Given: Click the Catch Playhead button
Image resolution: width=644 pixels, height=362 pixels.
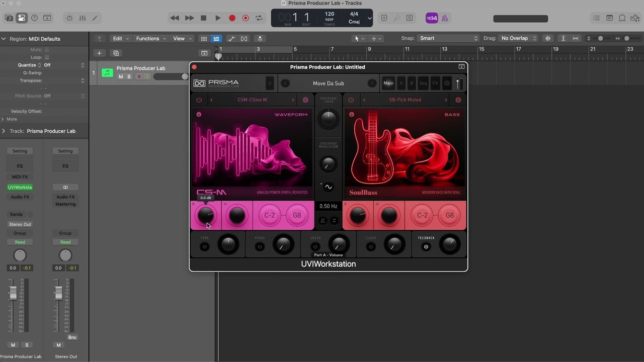Looking at the screenshot, I should [260, 39].
